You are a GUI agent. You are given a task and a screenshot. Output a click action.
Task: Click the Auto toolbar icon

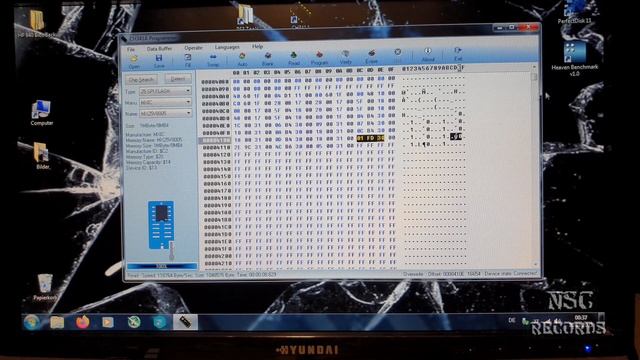coord(242,60)
